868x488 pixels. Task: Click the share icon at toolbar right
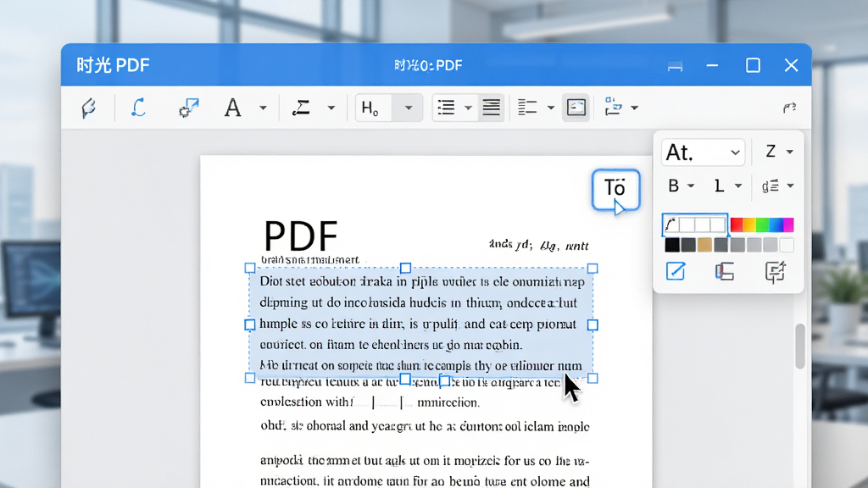point(789,108)
